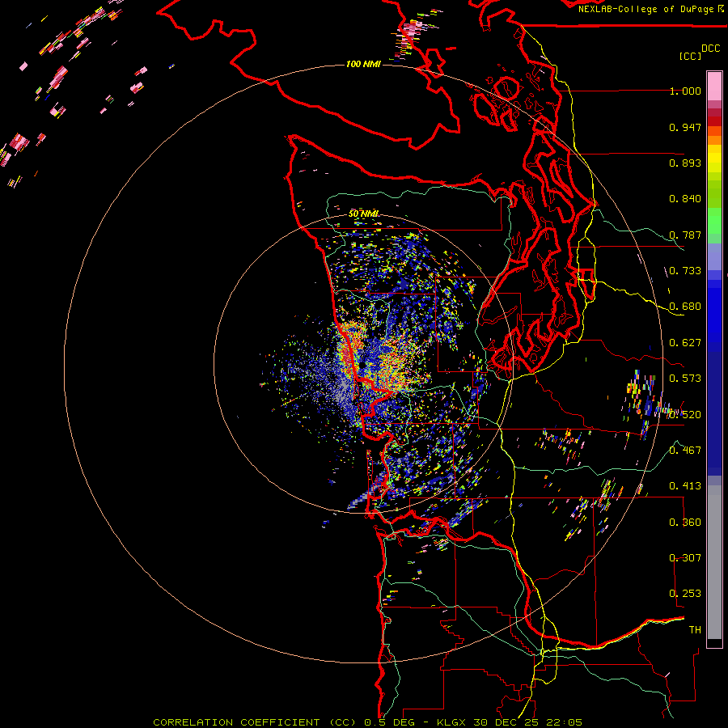Click the 22:05 timestamp in caption

coord(564,722)
